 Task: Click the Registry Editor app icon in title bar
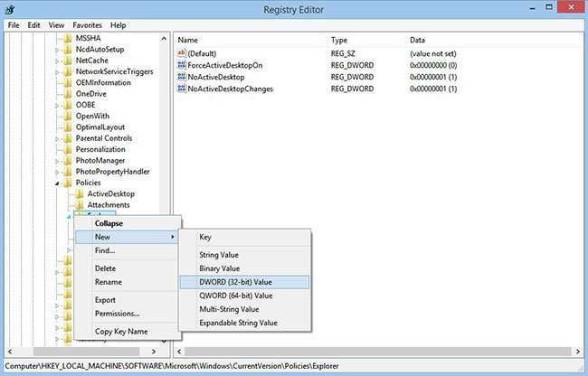(x=10, y=9)
